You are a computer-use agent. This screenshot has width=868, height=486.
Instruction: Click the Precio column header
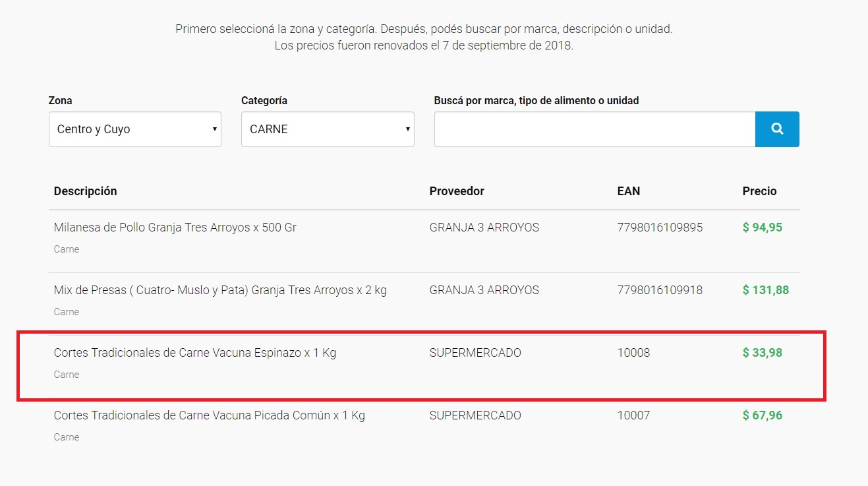pyautogui.click(x=759, y=191)
